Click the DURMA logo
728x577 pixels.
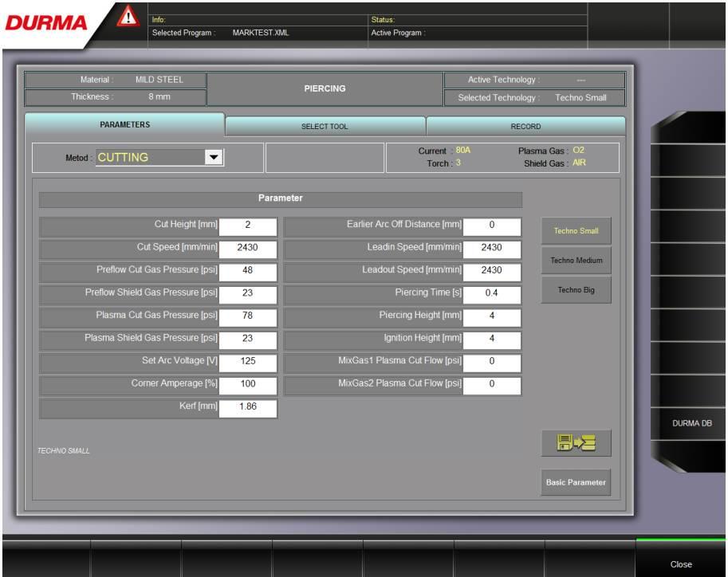pyautogui.click(x=46, y=22)
